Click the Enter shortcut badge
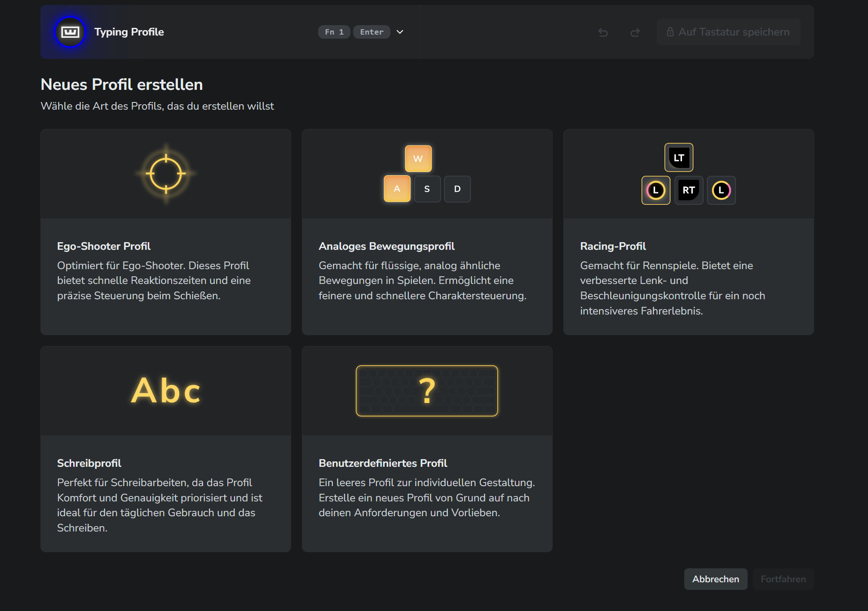 (x=372, y=32)
